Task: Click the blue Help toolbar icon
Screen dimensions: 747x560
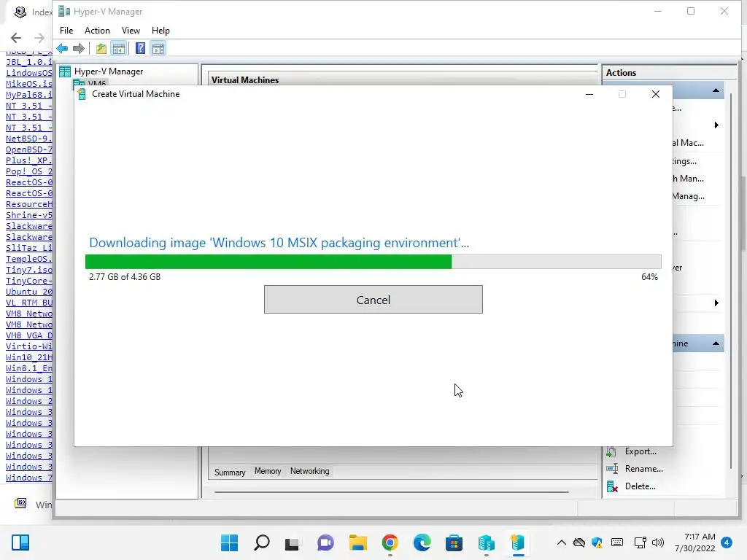Action: (x=140, y=48)
